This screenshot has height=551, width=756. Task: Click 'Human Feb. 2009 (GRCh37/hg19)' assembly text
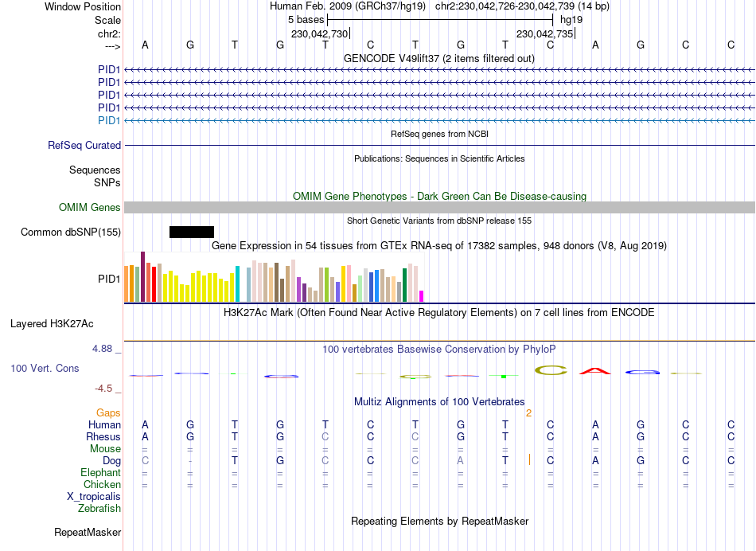[348, 6]
